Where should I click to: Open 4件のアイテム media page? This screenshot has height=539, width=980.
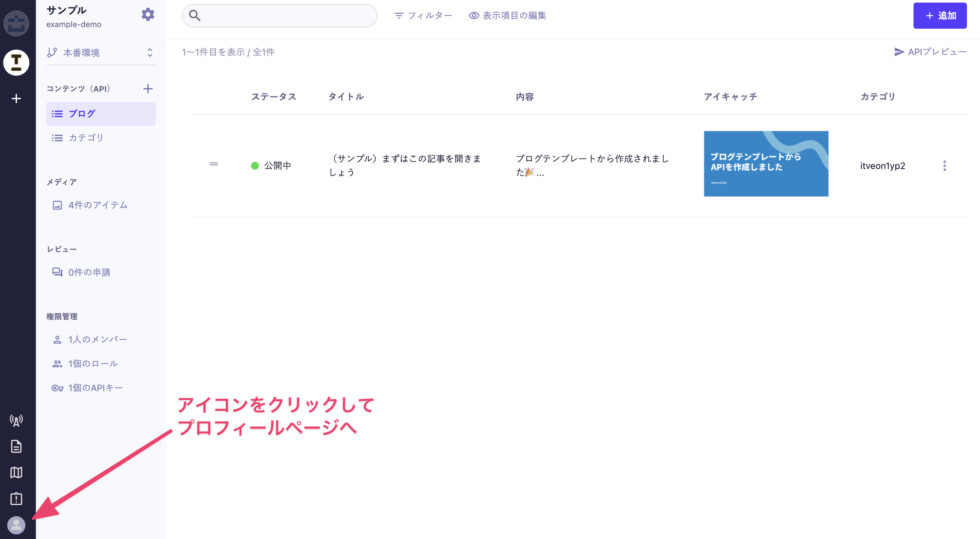click(101, 205)
